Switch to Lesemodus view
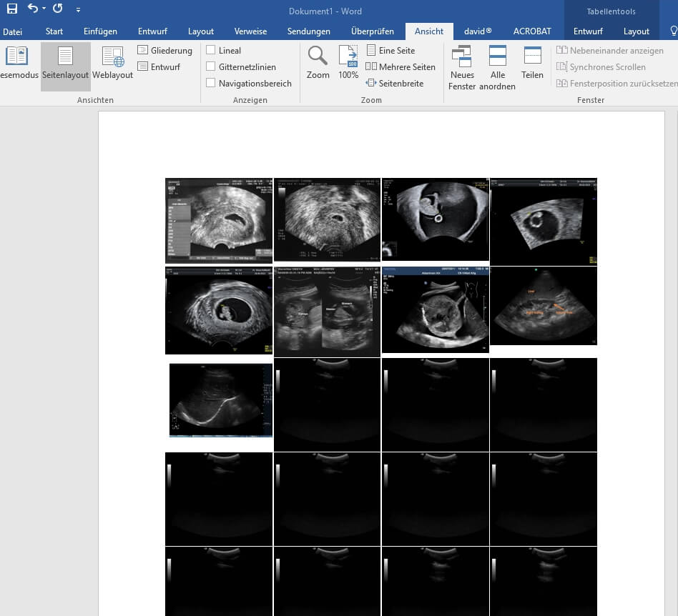Viewport: 678px width, 616px height. coord(17,64)
